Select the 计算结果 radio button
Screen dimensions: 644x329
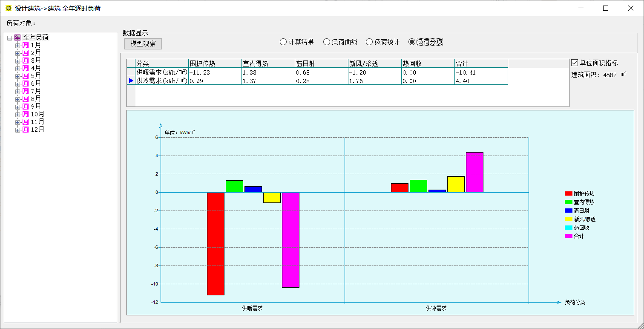(283, 42)
